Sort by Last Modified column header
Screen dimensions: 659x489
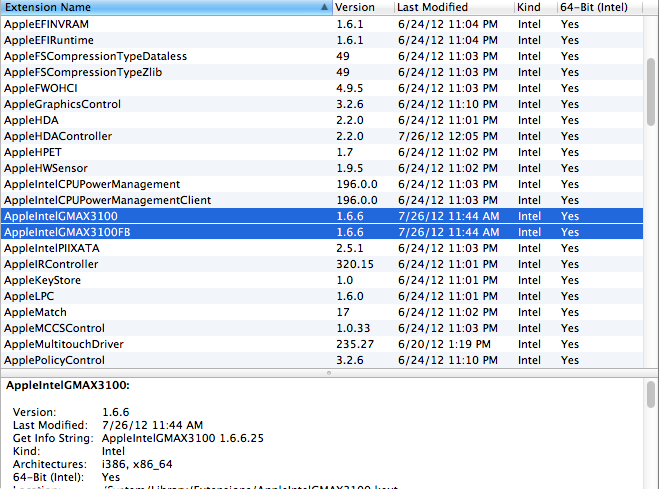pos(453,7)
